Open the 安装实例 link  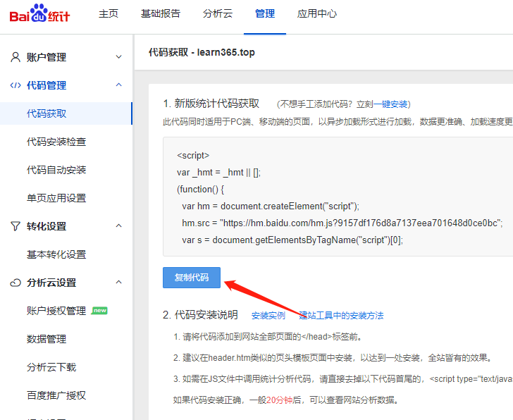click(268, 316)
